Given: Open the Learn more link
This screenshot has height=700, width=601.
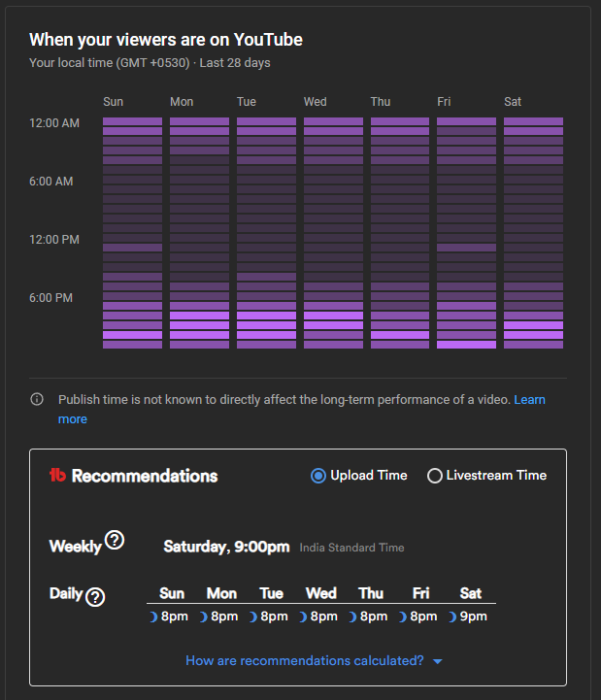Looking at the screenshot, I should tap(529, 399).
